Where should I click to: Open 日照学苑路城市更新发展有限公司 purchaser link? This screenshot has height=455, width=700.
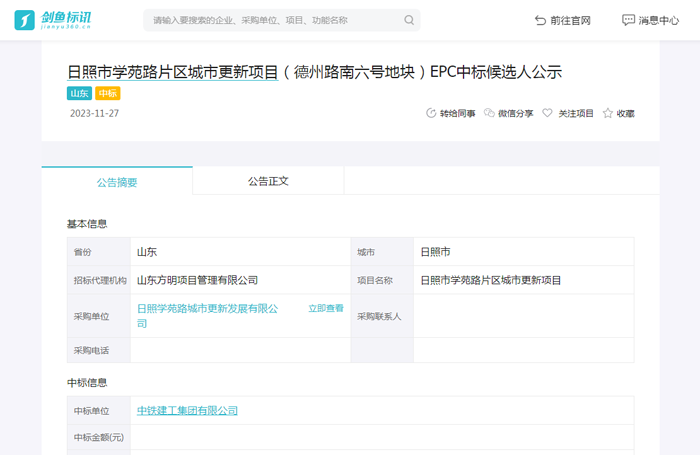(x=208, y=316)
